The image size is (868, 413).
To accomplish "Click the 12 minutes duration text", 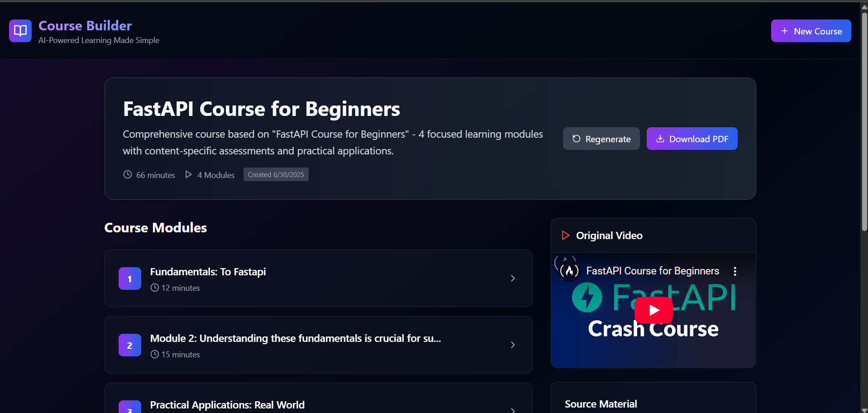I will 181,288.
